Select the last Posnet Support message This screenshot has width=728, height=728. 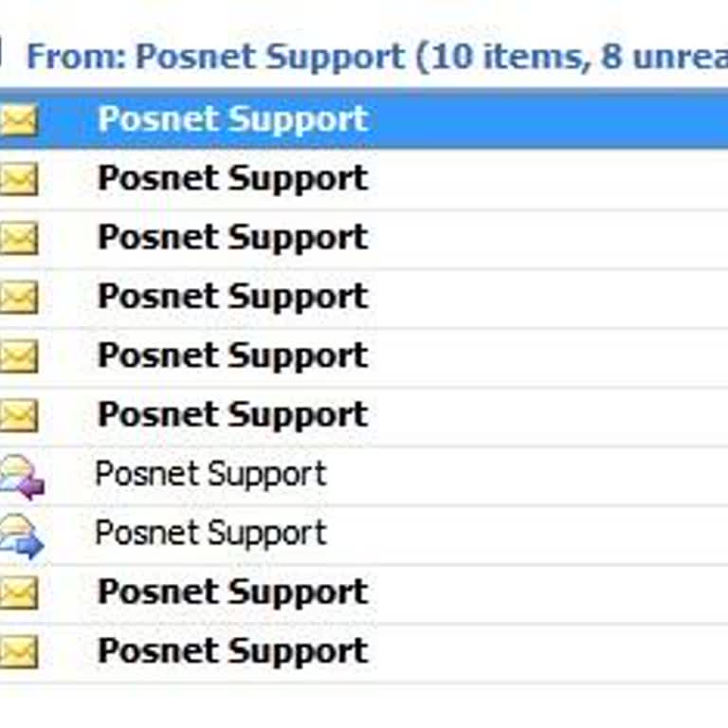coord(232,651)
